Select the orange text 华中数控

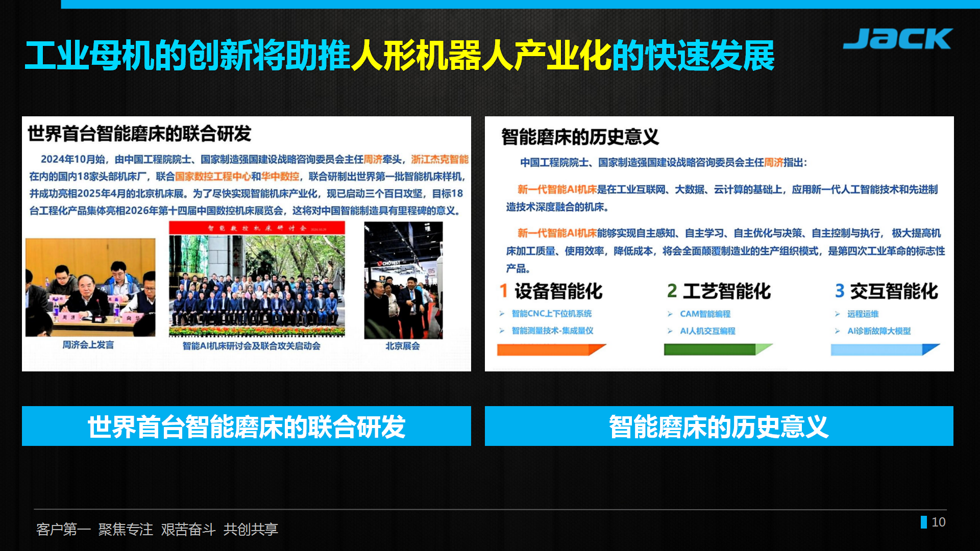(x=280, y=177)
